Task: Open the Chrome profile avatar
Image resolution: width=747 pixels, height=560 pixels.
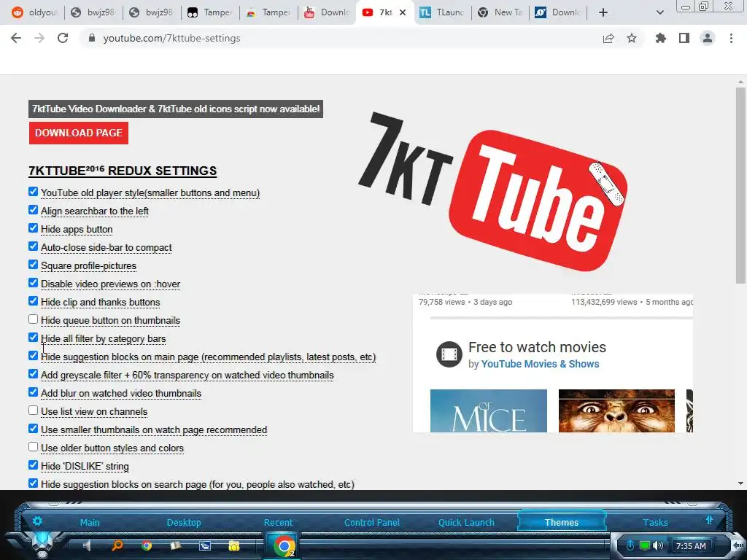Action: [x=708, y=38]
